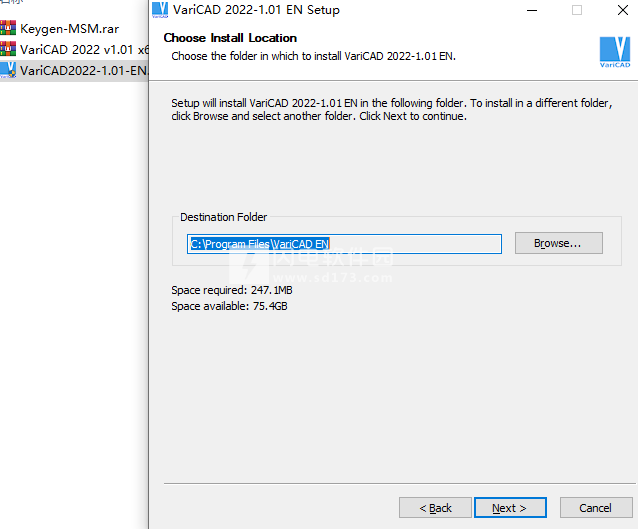This screenshot has height=529, width=638.
Task: Close the VariCAD Setup window
Action: tap(623, 10)
